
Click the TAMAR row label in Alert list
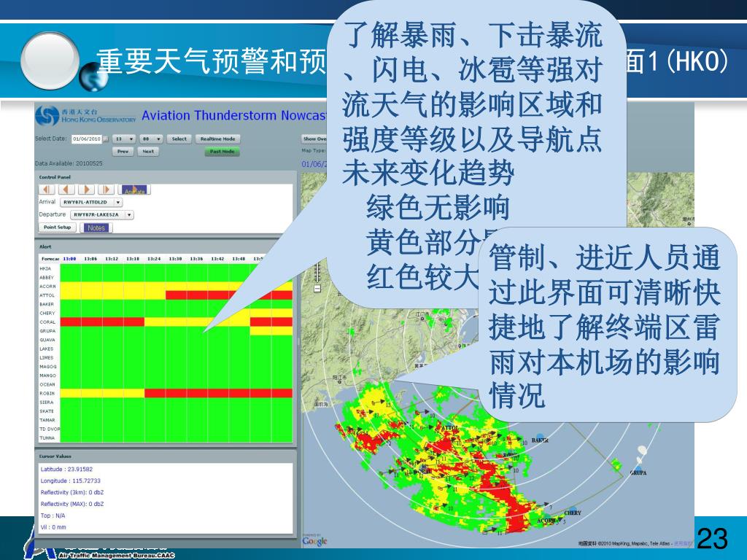point(47,421)
